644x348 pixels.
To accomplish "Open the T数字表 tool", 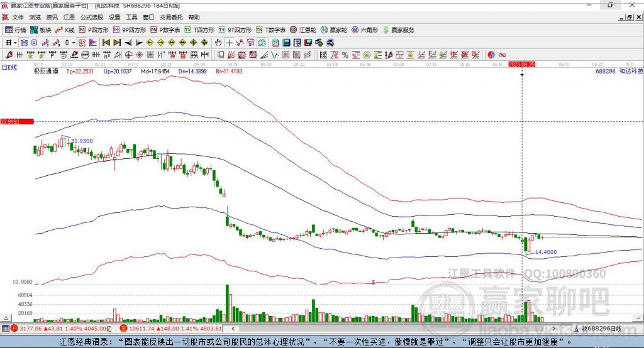I will coord(270,30).
